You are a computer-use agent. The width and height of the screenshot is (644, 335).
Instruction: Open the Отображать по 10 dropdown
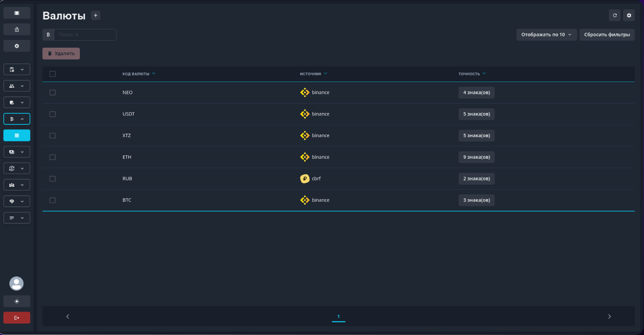point(546,35)
